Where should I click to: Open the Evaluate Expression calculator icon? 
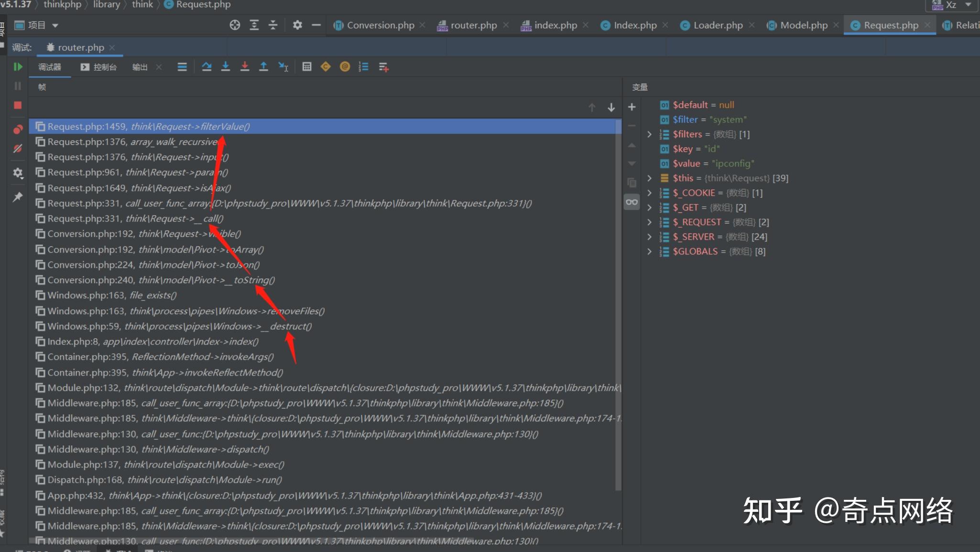pyautogui.click(x=306, y=66)
